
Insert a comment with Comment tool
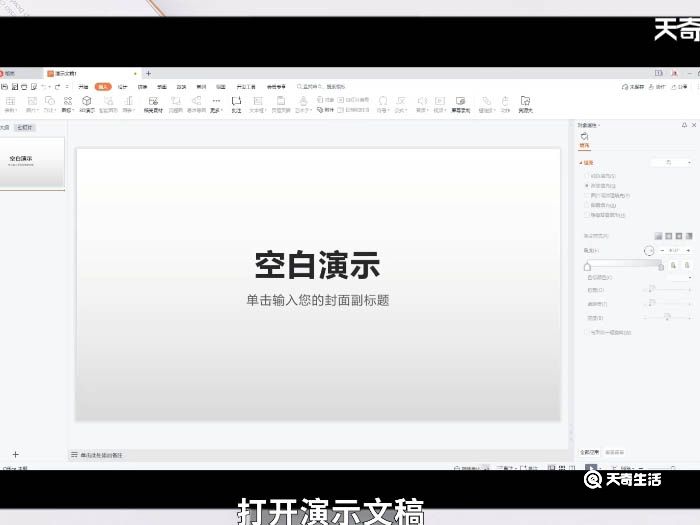click(x=237, y=104)
